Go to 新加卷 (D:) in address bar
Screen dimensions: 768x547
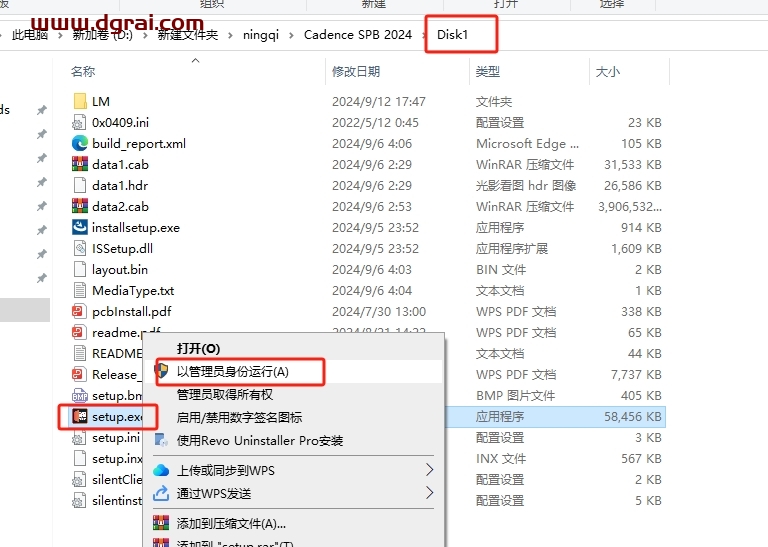102,35
